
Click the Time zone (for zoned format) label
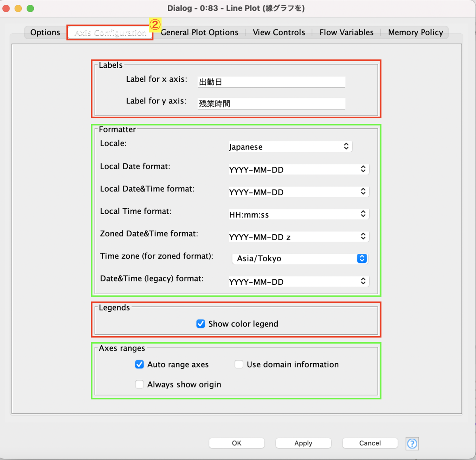pos(157,256)
